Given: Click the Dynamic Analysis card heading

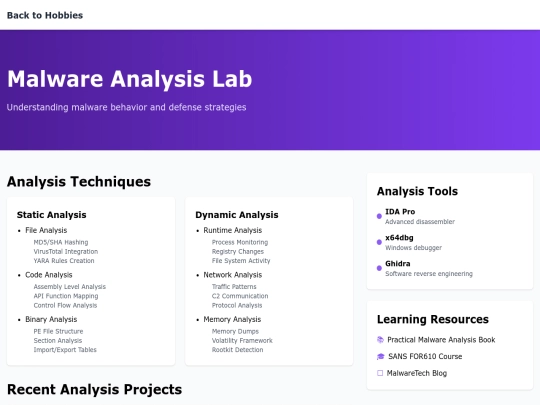Looking at the screenshot, I should point(237,215).
